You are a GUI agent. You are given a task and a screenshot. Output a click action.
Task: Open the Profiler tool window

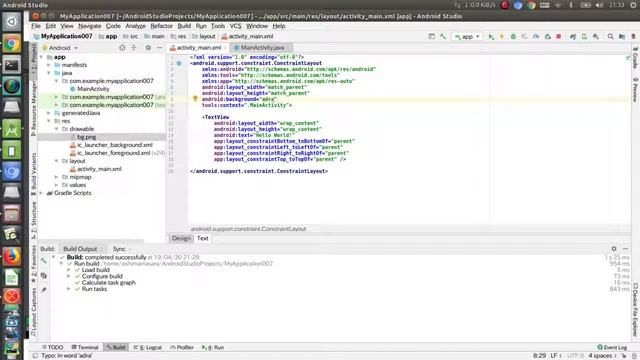click(x=182, y=347)
